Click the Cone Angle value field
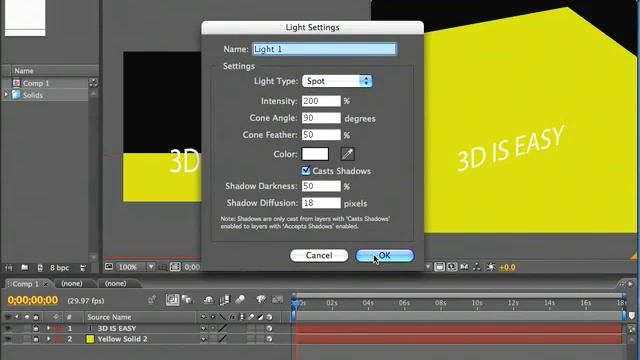This screenshot has height=360, width=640. coord(321,118)
